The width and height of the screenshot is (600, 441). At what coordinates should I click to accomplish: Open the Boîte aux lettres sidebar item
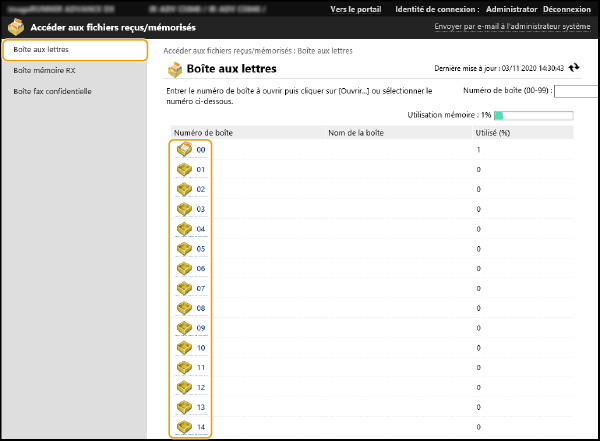[75, 49]
